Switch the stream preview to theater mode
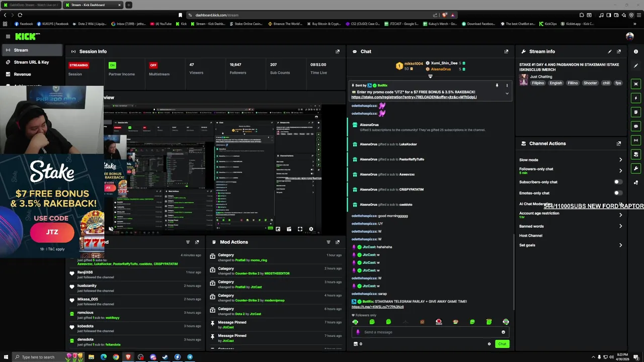Viewport: 644px width, 362px height. (289, 229)
